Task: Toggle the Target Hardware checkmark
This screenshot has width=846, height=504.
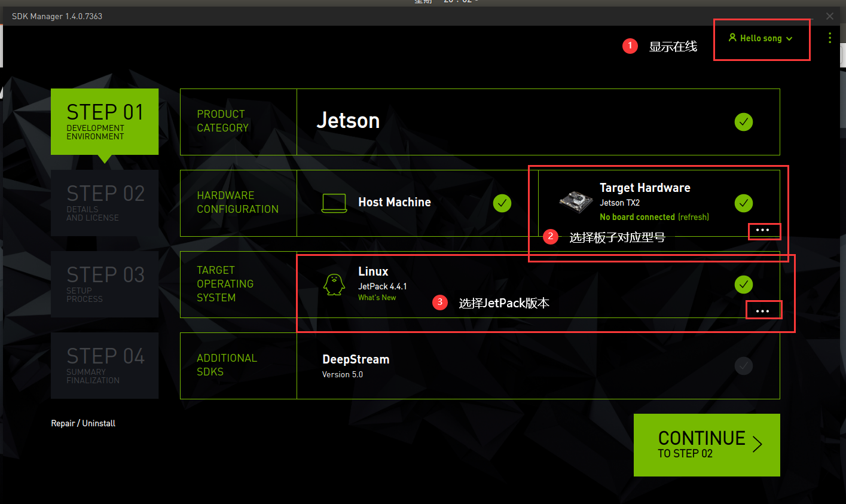Action: click(x=744, y=203)
